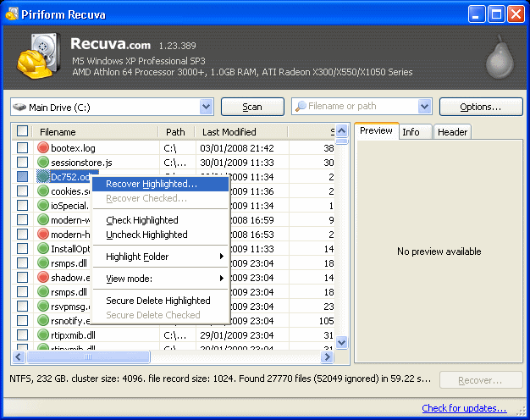This screenshot has width=530, height=420.
Task: Close the Piriform Recuva window
Action: point(516,14)
